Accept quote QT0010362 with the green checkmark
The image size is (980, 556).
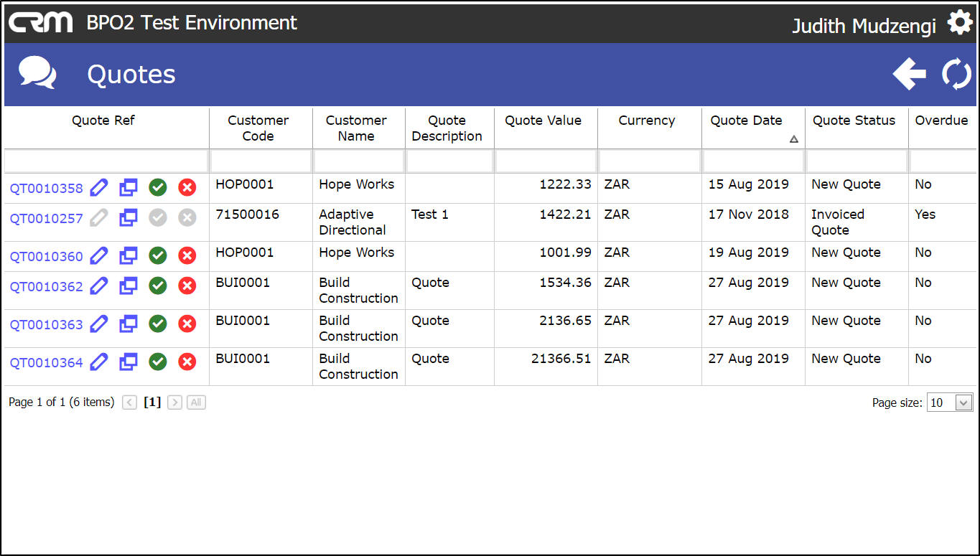158,286
